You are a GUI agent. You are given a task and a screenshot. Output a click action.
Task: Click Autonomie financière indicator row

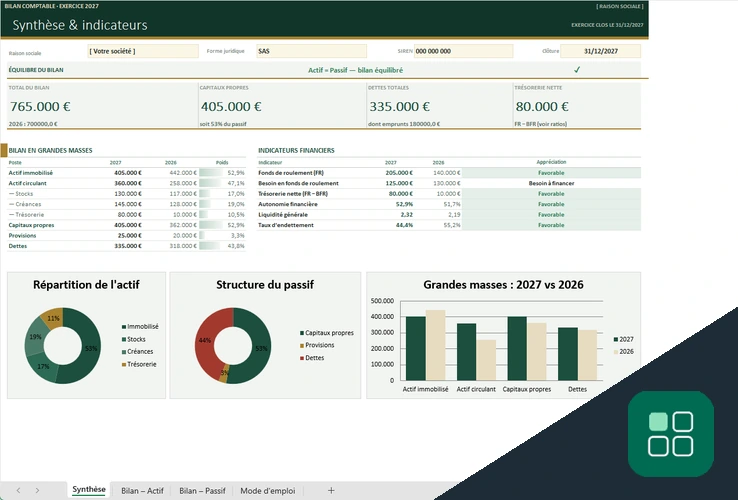pos(288,204)
